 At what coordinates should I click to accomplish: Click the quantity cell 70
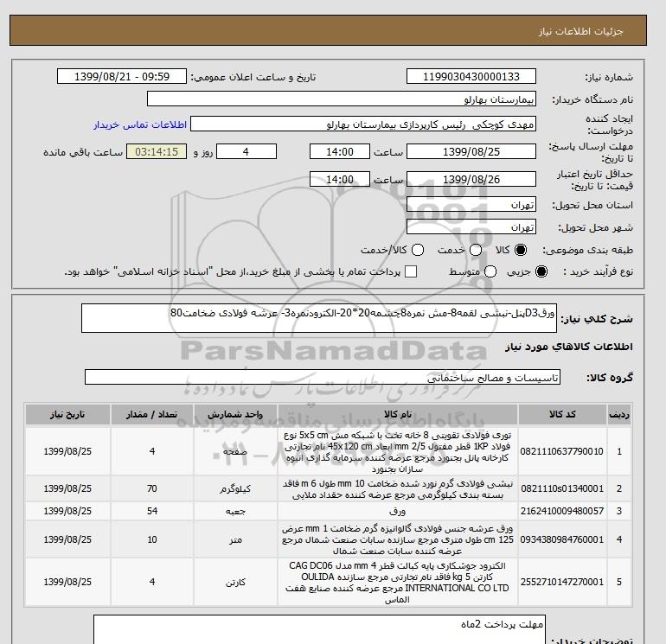pyautogui.click(x=152, y=488)
